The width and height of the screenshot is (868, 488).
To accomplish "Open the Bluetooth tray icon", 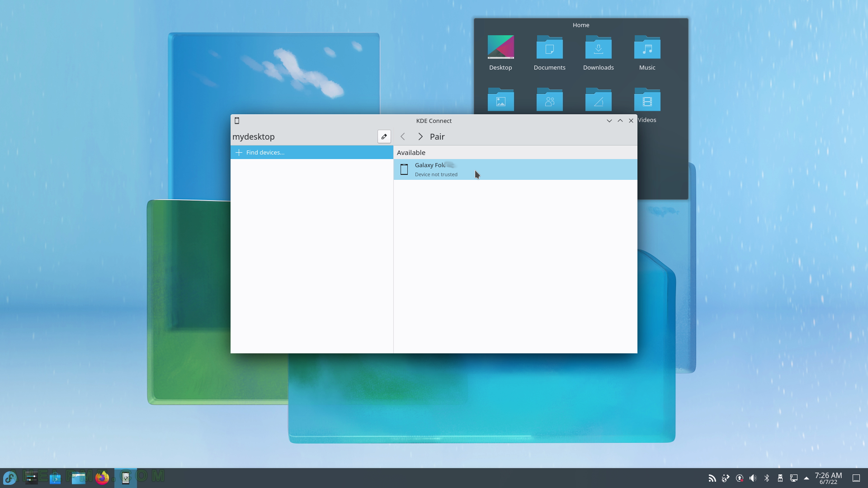I will [767, 478].
